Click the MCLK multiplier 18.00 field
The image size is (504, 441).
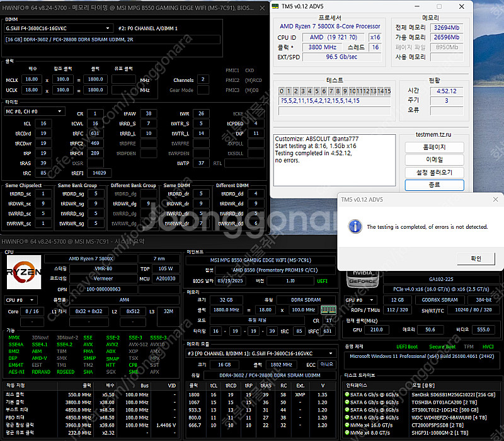click(x=32, y=79)
